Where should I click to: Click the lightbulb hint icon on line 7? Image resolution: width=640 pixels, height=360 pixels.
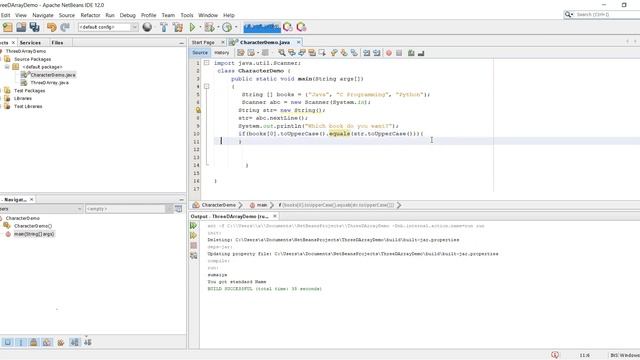pyautogui.click(x=198, y=110)
